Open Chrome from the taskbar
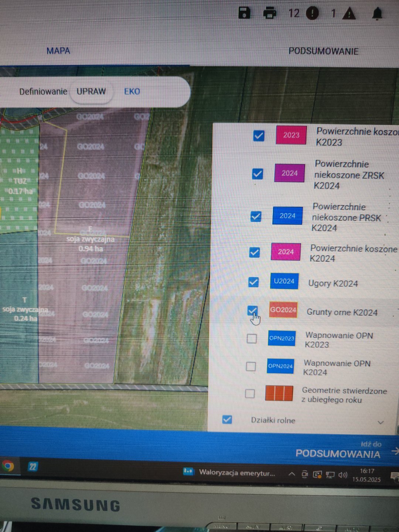Screen dimensions: 399x532 tap(8, 466)
